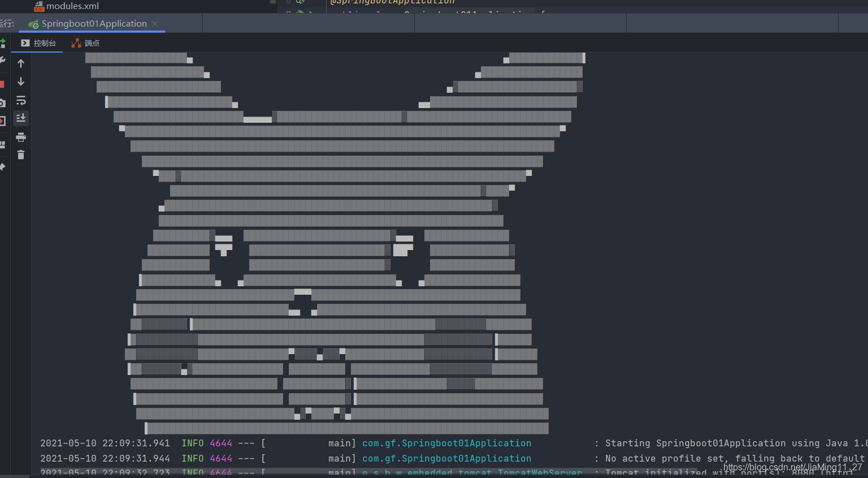Click the 运行: run panel label
Image resolution: width=868 pixels, height=478 pixels.
(x=7, y=24)
